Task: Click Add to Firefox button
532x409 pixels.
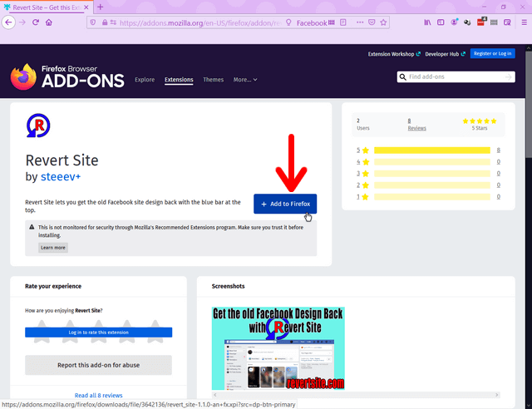Action: click(285, 204)
